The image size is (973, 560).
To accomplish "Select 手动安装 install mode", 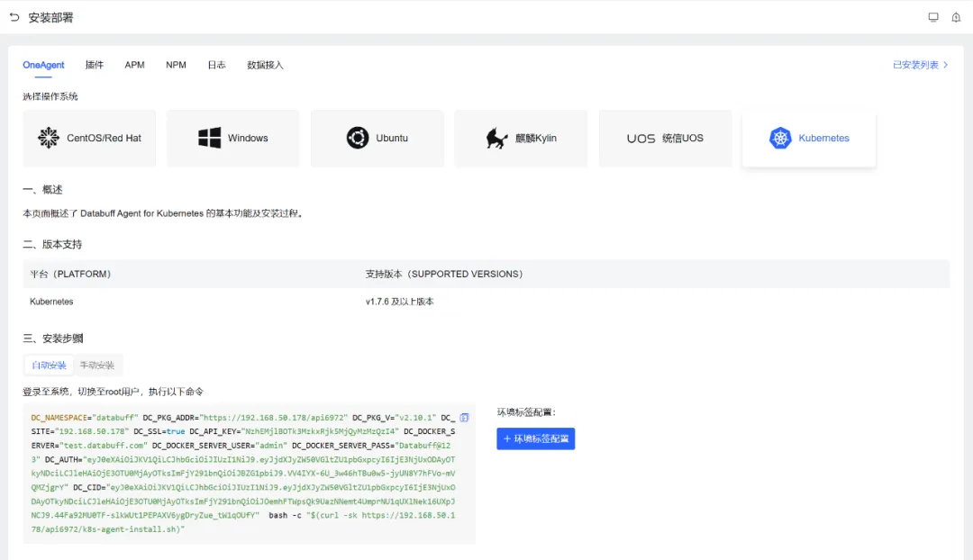I will click(96, 366).
